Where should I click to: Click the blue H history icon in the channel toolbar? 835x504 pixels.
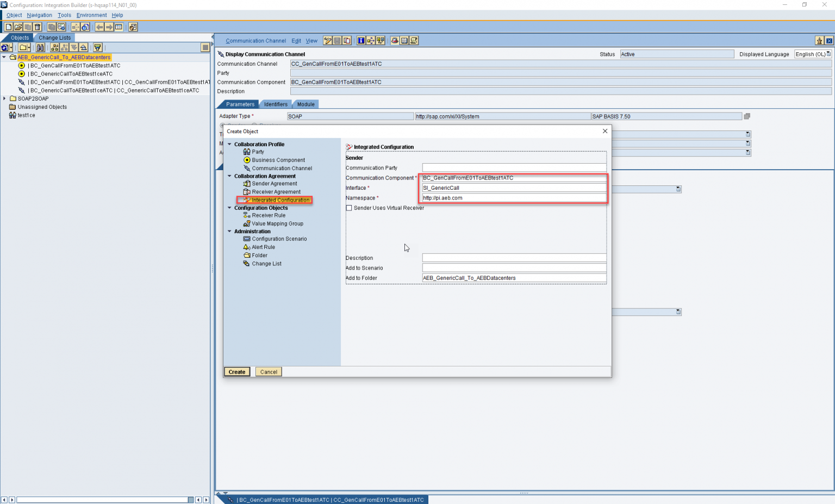(x=361, y=40)
